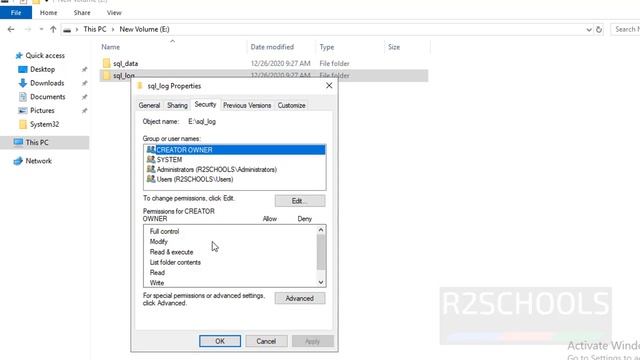This screenshot has height=360, width=640.
Task: Unpin Documents using its pin icon
Action: (x=84, y=97)
